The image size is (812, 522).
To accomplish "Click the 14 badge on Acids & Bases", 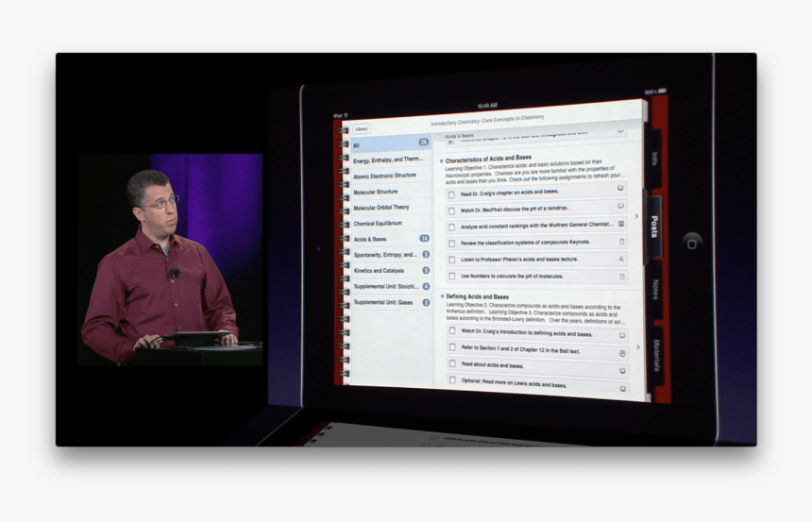I will point(424,238).
